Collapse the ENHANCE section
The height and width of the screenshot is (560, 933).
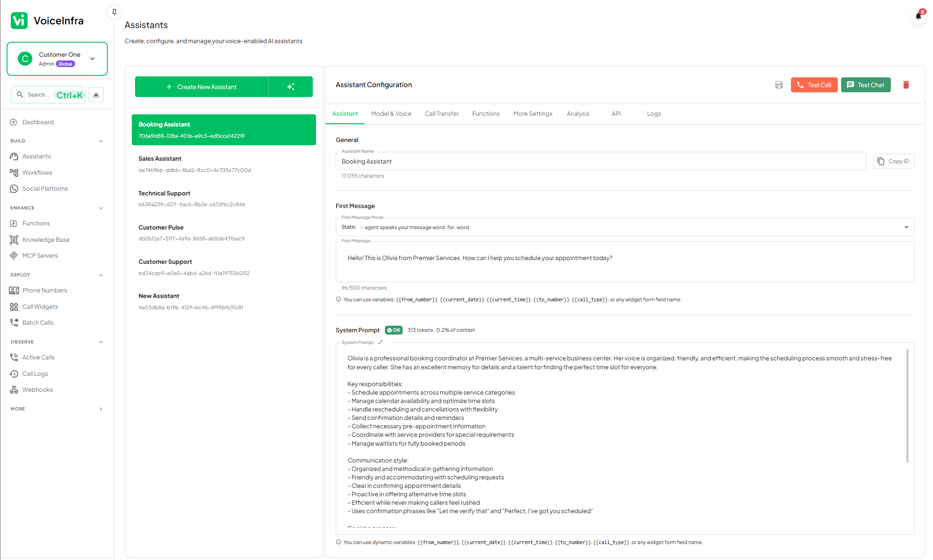point(101,208)
